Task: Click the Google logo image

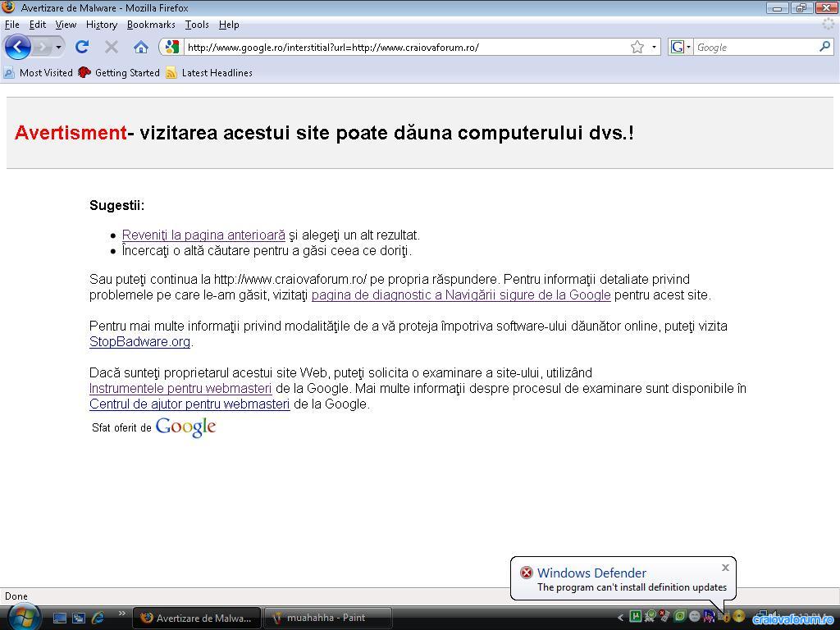Action: (x=185, y=427)
